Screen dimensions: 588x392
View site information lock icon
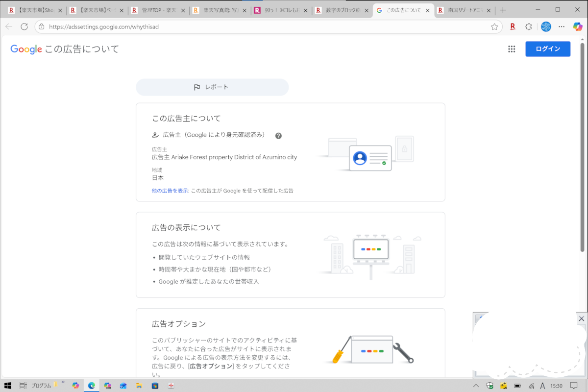[42, 26]
